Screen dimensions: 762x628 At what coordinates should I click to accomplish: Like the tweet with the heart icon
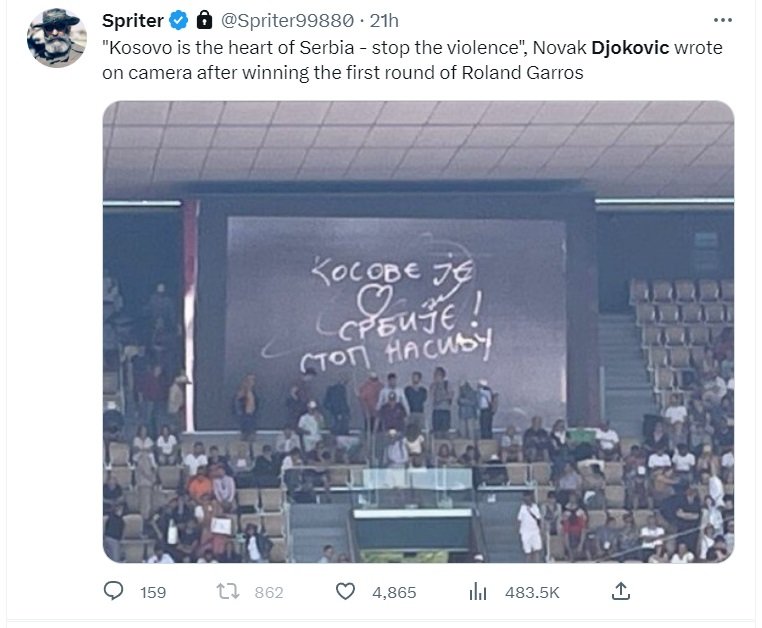point(345,592)
